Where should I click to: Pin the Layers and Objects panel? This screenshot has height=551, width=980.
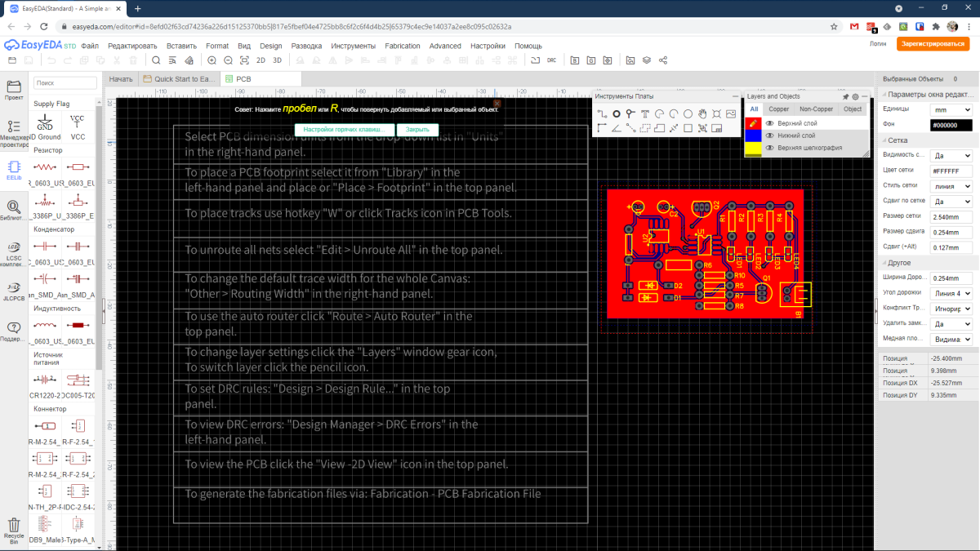click(846, 96)
